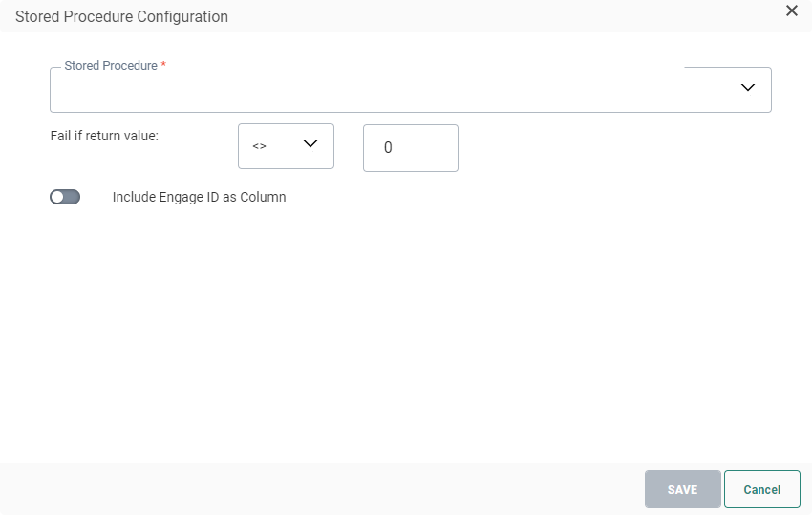Open the <> operator dropdown
Viewport: 812px width, 515px height.
[286, 146]
